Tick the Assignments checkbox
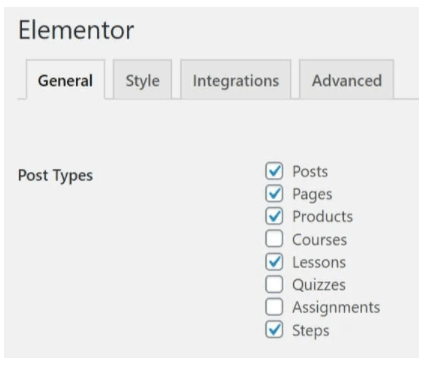 [x=274, y=307]
